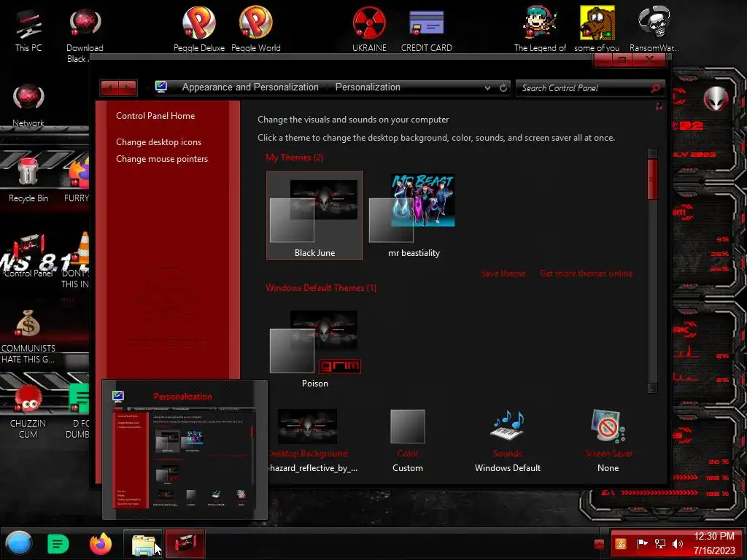Viewport: 747px width, 560px height.
Task: Click volume speaker icon in tray
Action: pyautogui.click(x=678, y=544)
